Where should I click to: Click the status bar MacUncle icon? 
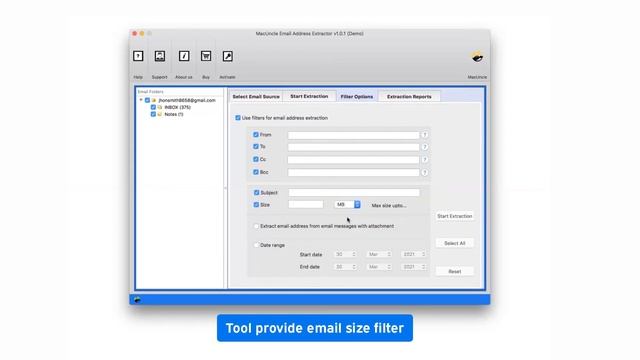click(137, 300)
